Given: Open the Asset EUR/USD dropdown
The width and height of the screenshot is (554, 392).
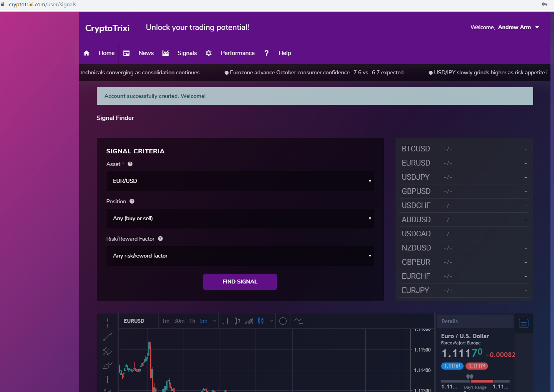Looking at the screenshot, I should click(240, 181).
